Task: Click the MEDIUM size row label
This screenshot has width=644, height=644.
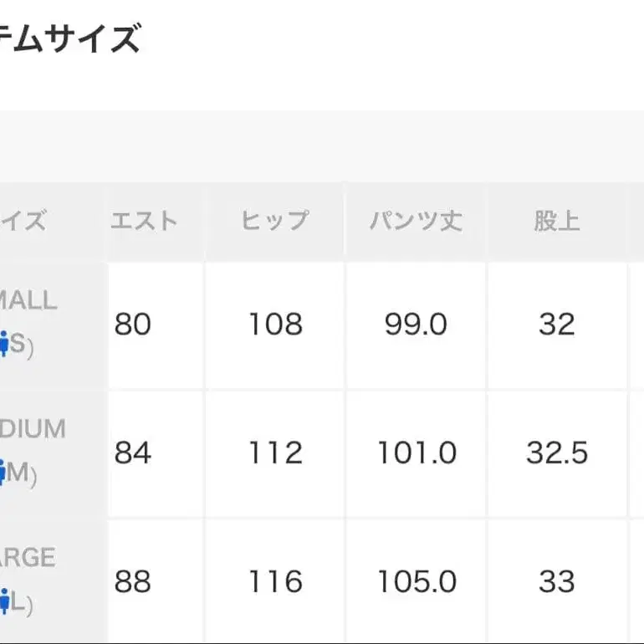Action: coord(33,429)
